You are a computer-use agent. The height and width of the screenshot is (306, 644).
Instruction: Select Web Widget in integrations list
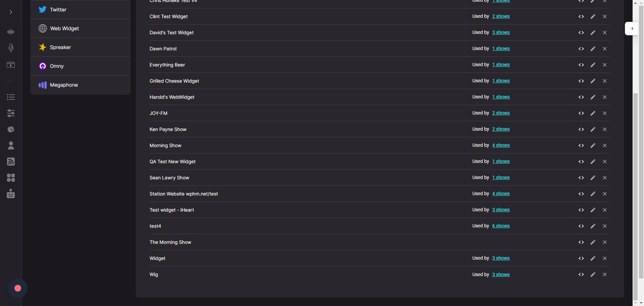(64, 29)
